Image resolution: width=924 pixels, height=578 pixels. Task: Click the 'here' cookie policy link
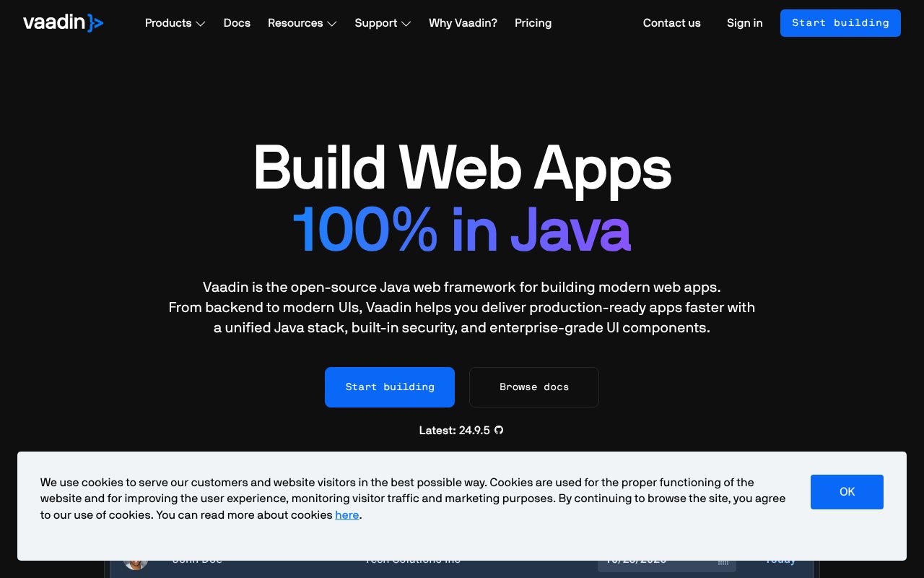pyautogui.click(x=347, y=515)
